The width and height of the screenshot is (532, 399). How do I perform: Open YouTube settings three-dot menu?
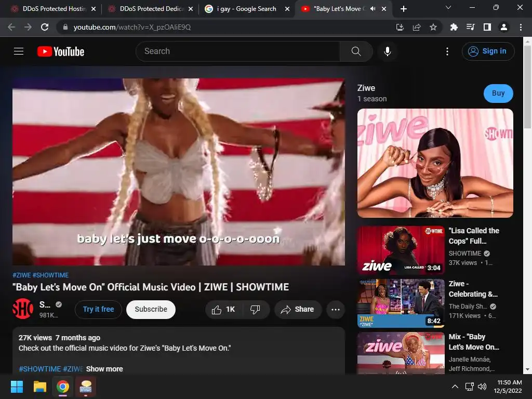pos(447,51)
